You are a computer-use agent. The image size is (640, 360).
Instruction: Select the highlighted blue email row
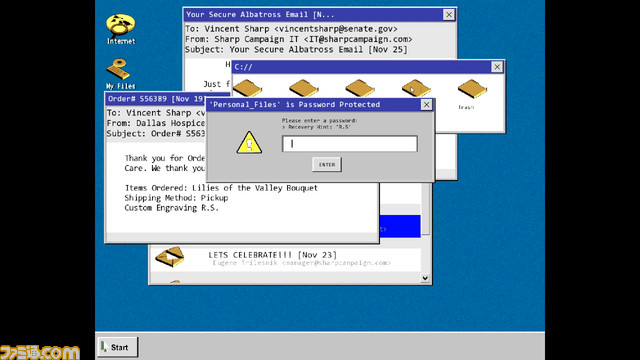(x=400, y=226)
